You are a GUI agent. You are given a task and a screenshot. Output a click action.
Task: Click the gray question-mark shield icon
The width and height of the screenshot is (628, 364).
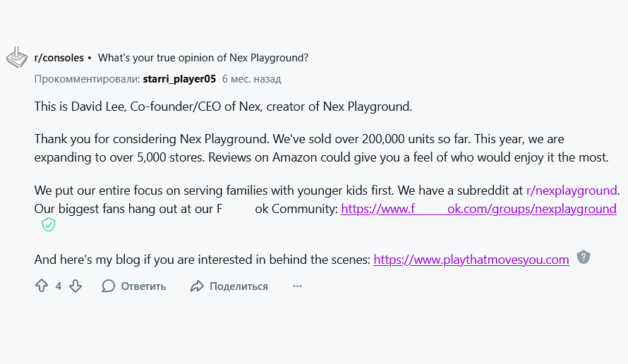pyautogui.click(x=583, y=257)
